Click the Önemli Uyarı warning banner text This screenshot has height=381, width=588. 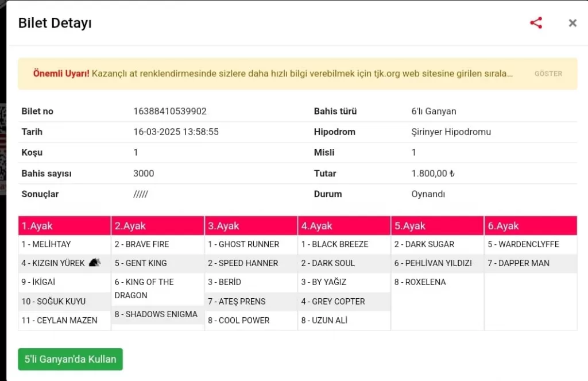[273, 74]
